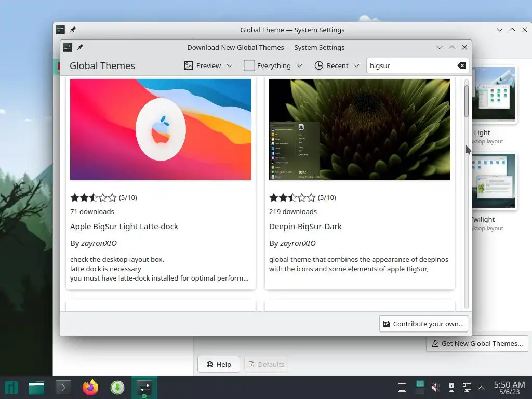Select the Deepin-BigSur-Dark title
The width and height of the screenshot is (532, 399).
pos(305,227)
